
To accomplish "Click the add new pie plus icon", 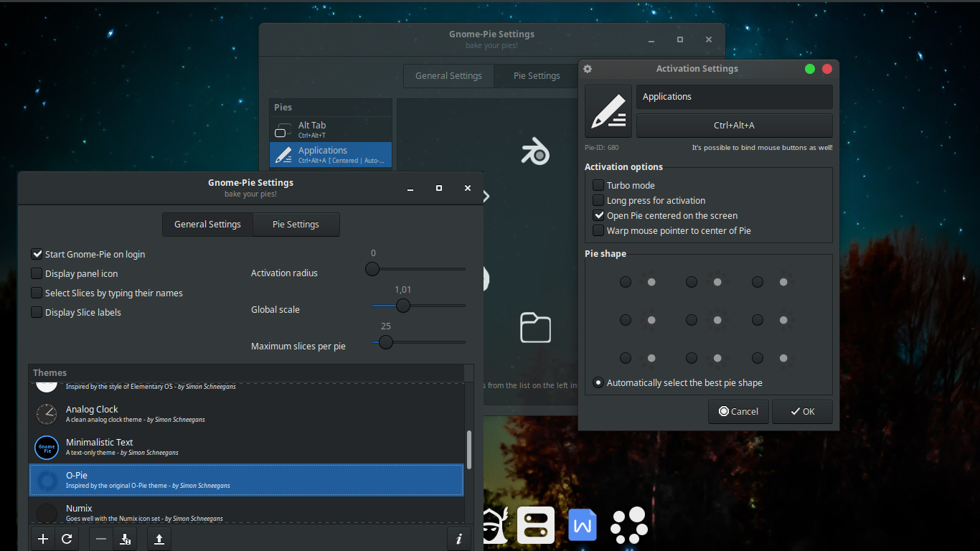I will coord(42,538).
